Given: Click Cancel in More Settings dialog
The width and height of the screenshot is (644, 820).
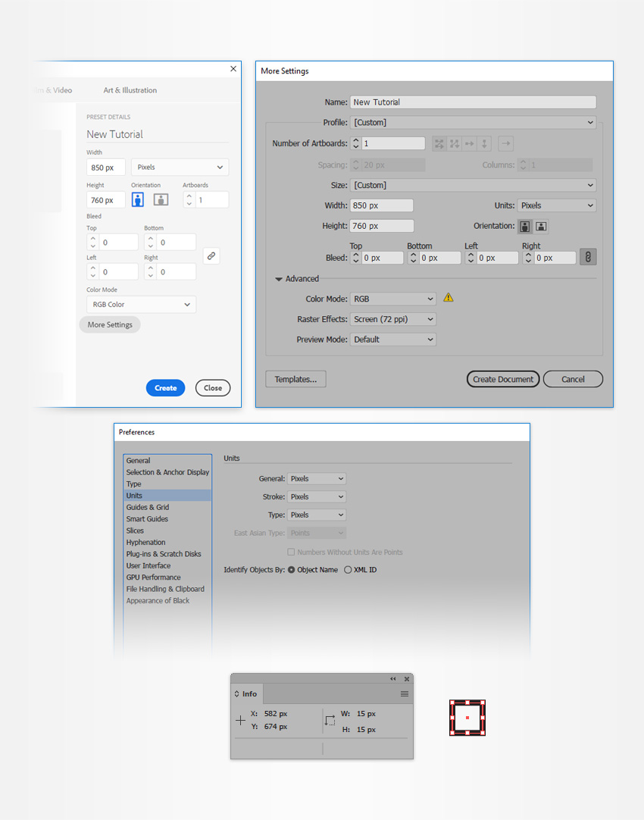Looking at the screenshot, I should (573, 379).
